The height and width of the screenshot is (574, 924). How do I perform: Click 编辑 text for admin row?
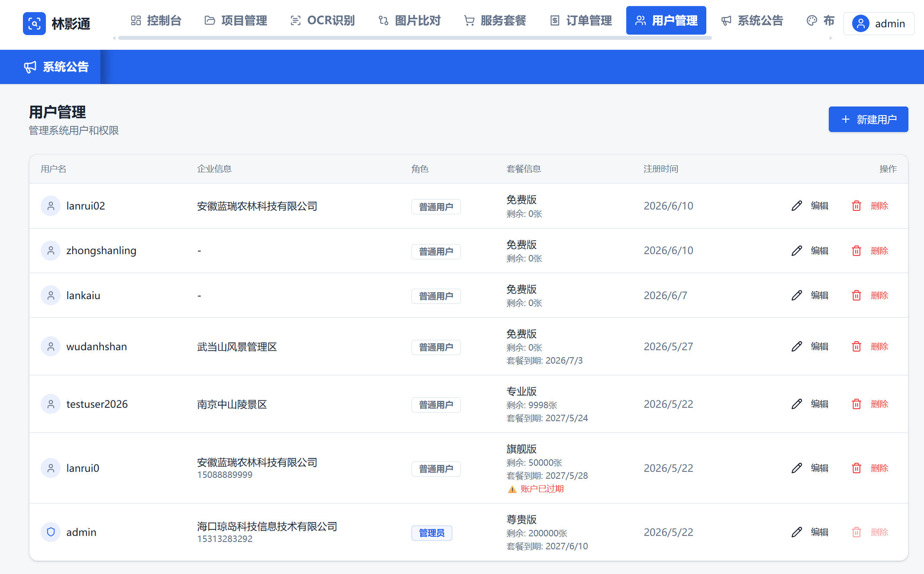[x=820, y=532]
